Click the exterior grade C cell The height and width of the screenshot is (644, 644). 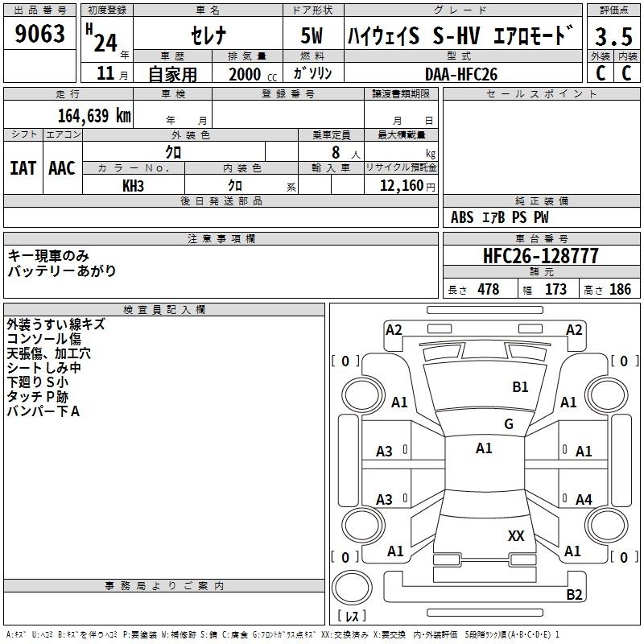[601, 73]
